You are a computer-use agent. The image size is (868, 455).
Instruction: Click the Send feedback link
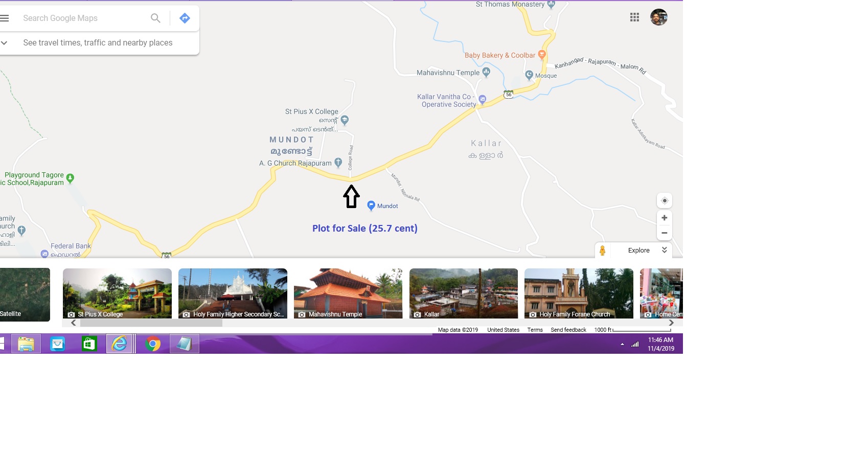coord(568,330)
